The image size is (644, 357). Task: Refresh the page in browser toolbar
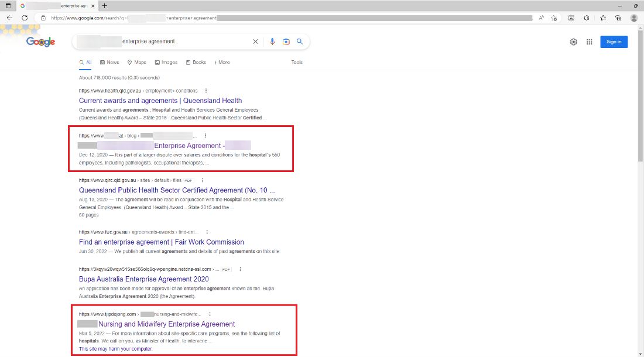point(25,18)
